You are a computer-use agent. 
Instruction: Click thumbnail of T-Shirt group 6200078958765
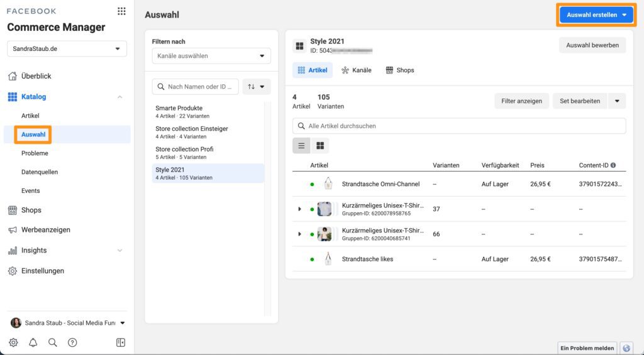(325, 209)
